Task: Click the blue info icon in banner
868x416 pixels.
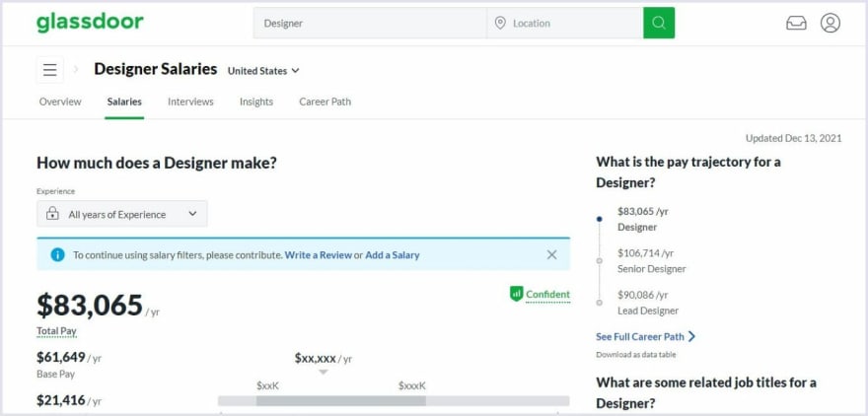Action: coord(57,254)
